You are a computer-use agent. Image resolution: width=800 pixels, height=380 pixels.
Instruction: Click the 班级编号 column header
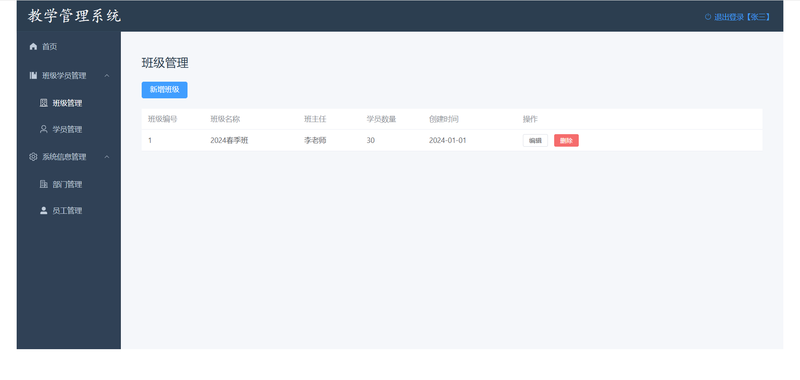pos(163,119)
